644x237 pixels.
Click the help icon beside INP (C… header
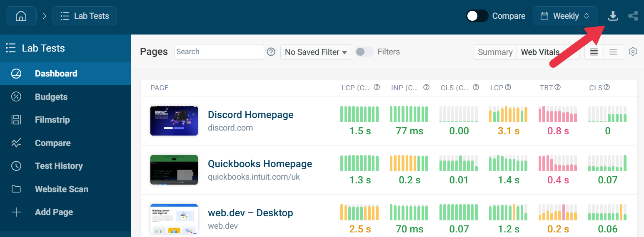tap(426, 87)
